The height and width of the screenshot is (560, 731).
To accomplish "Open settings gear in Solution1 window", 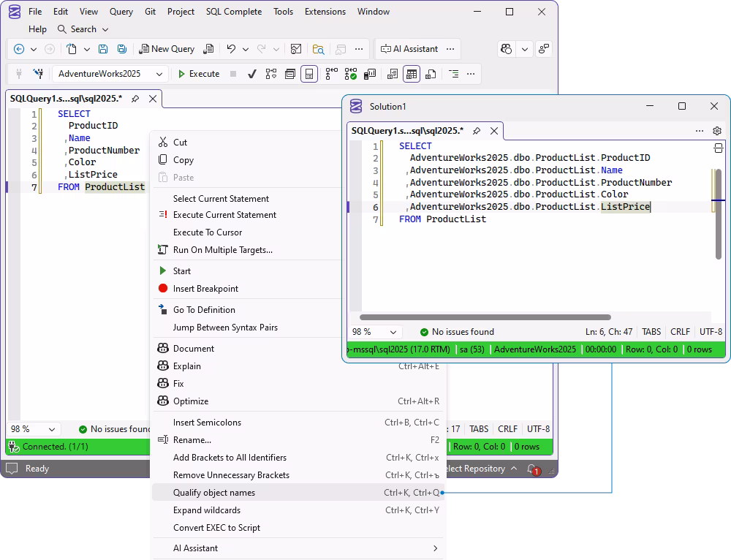I will tap(717, 131).
